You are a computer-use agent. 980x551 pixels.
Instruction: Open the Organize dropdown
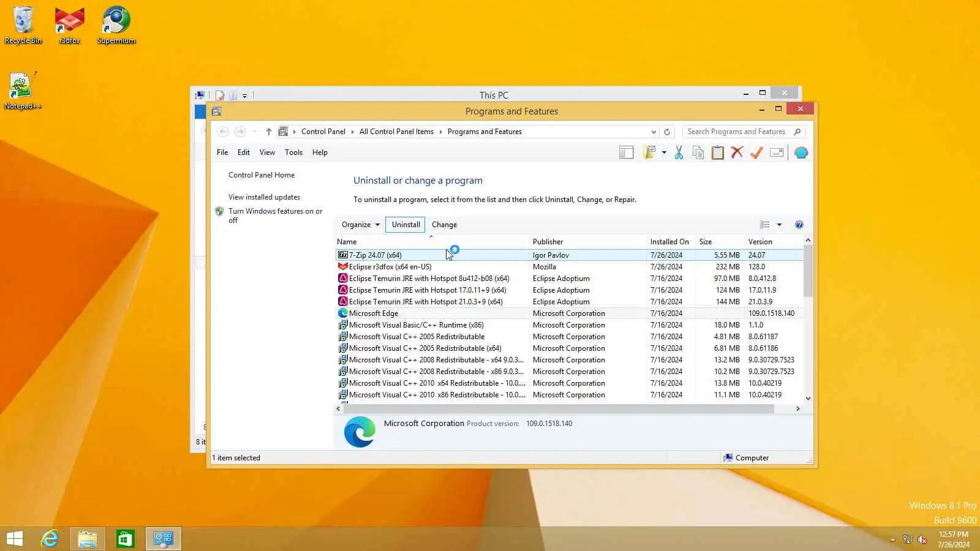pyautogui.click(x=361, y=225)
